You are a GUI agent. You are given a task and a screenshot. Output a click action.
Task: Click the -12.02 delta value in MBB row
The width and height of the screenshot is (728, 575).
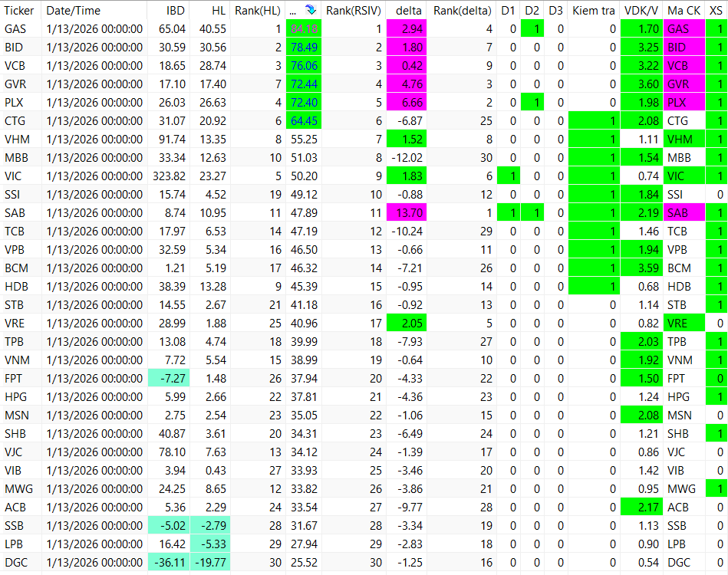point(407,158)
